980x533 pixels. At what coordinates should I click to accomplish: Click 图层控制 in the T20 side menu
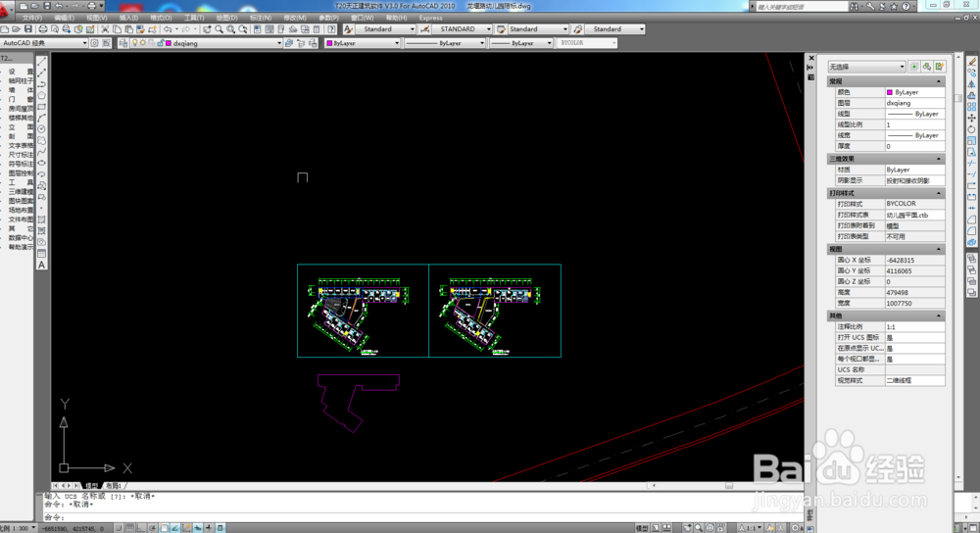coord(21,173)
